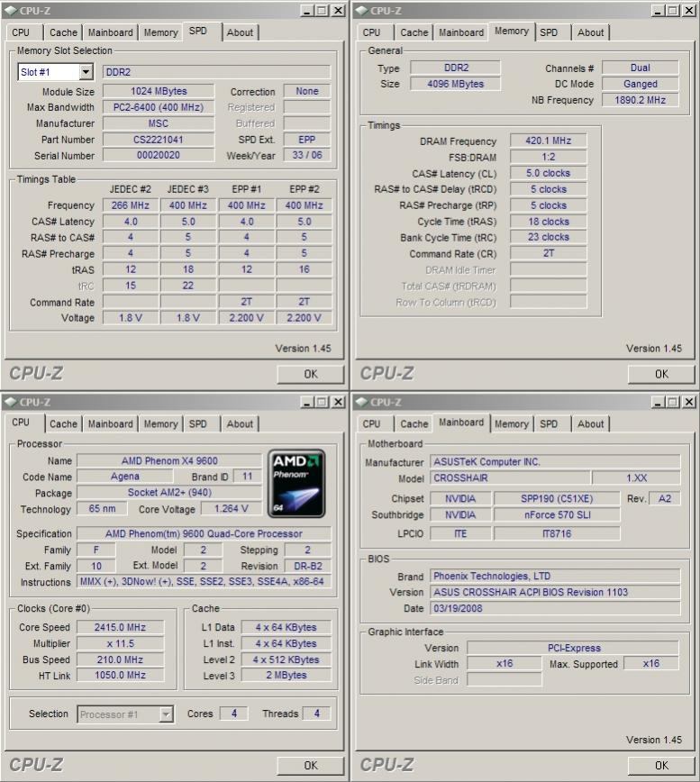This screenshot has width=700, height=782.
Task: Open SPD tab in Mainboard window
Action: tap(549, 424)
